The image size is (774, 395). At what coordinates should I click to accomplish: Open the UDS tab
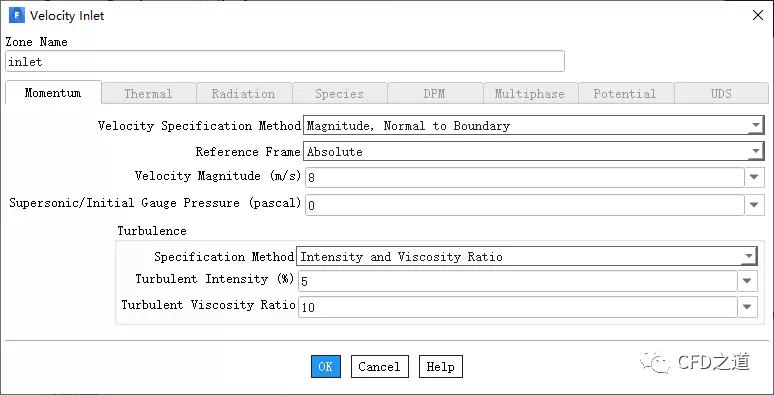(721, 93)
